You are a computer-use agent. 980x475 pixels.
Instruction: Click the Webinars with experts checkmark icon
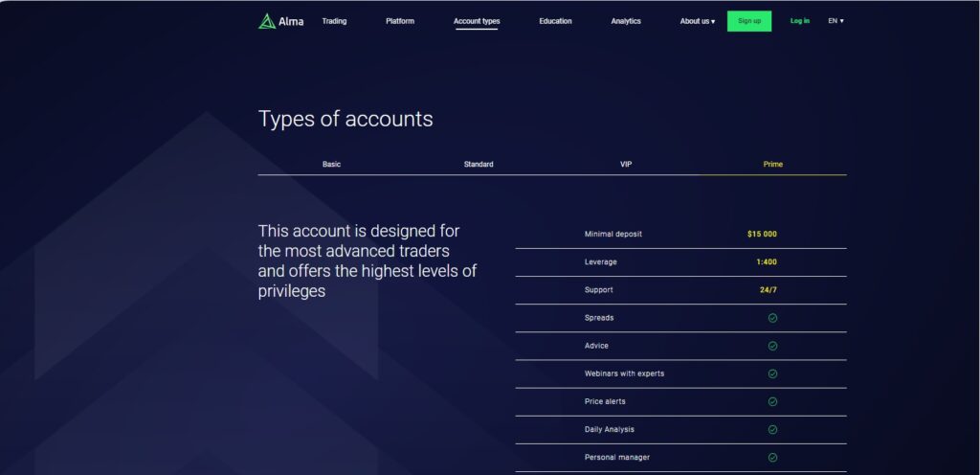pos(772,373)
